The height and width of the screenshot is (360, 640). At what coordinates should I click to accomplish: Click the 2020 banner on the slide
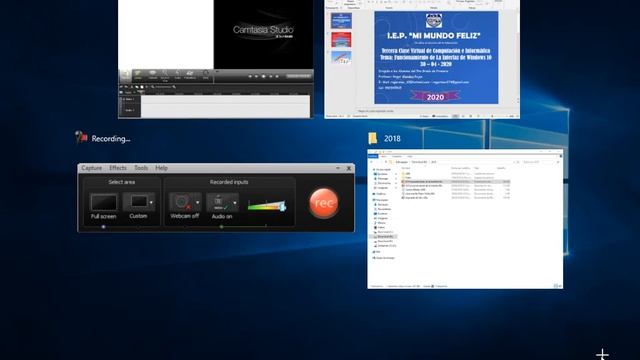point(436,97)
